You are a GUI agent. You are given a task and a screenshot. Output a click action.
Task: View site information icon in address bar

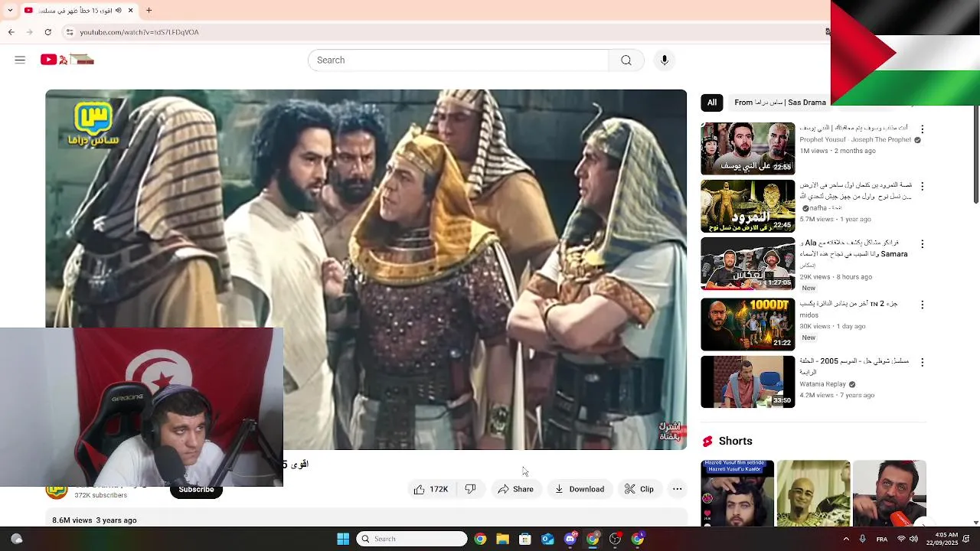tap(69, 32)
